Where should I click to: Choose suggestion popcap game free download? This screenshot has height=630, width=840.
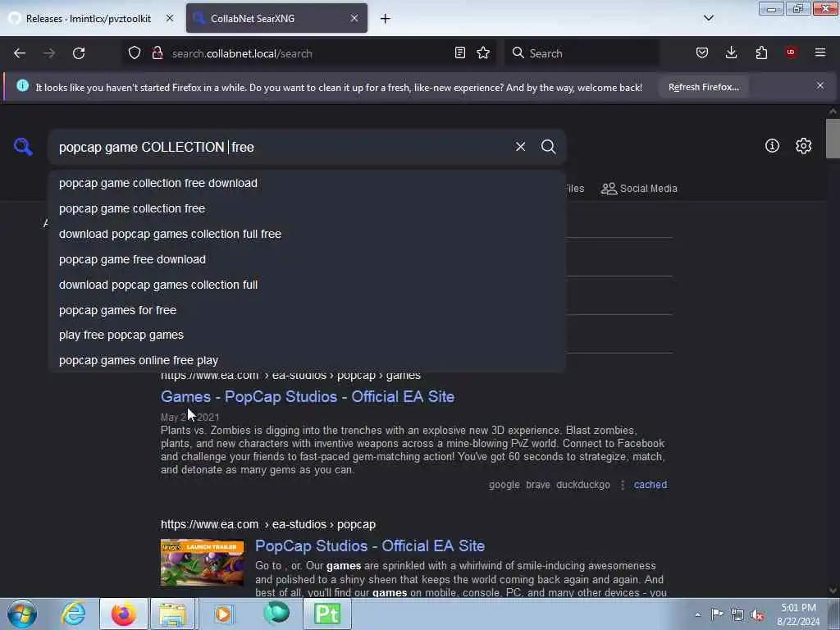[x=307, y=259]
